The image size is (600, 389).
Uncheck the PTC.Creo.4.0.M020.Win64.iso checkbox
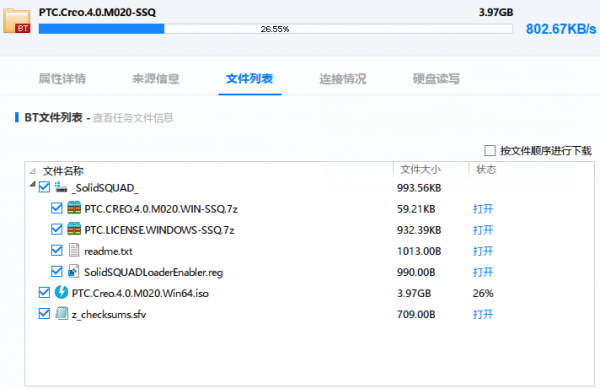[x=44, y=293]
